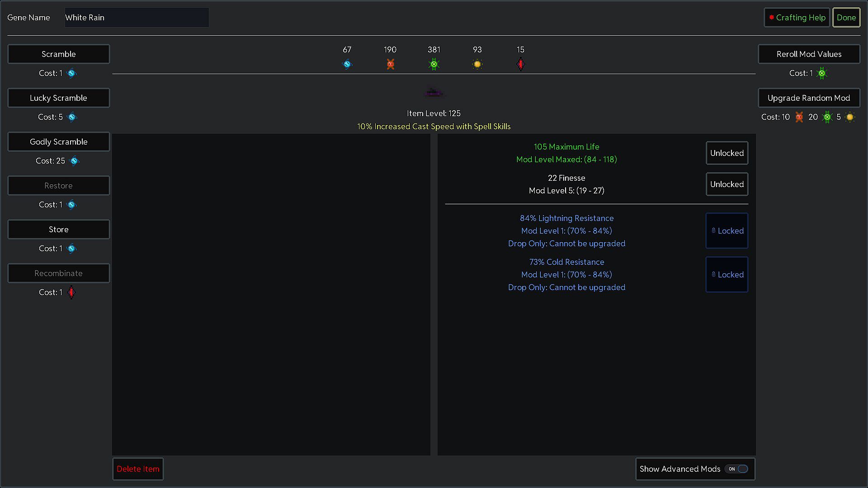
Task: Toggle Show Advanced Mods switch off
Action: pyautogui.click(x=738, y=469)
